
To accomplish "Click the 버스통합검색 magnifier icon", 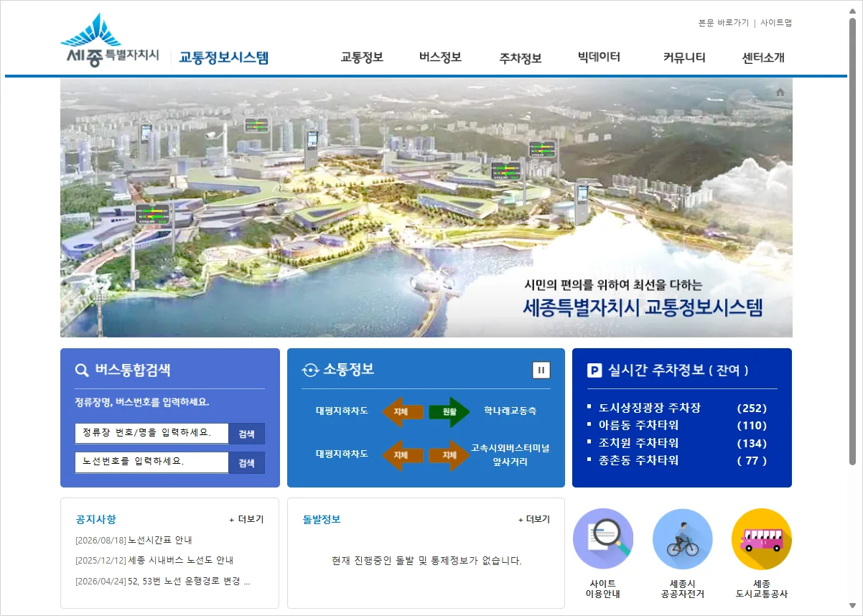I will (x=82, y=370).
